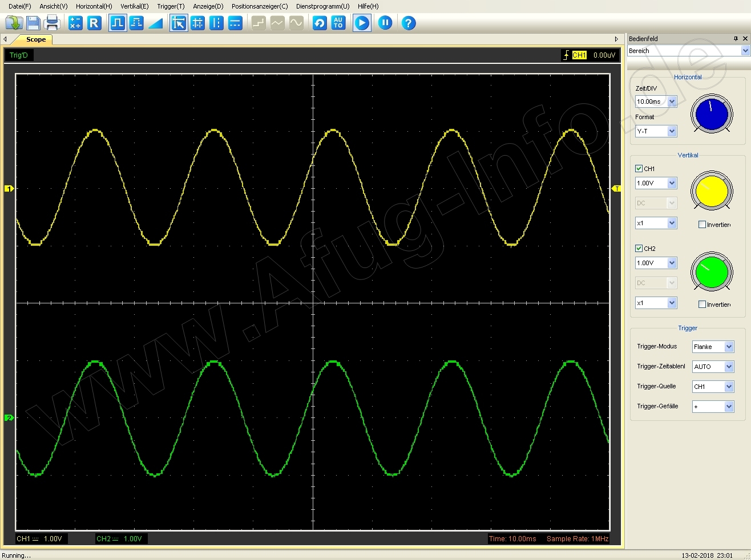Click the AUTO setup icon
The image size is (751, 560).
[x=338, y=23]
